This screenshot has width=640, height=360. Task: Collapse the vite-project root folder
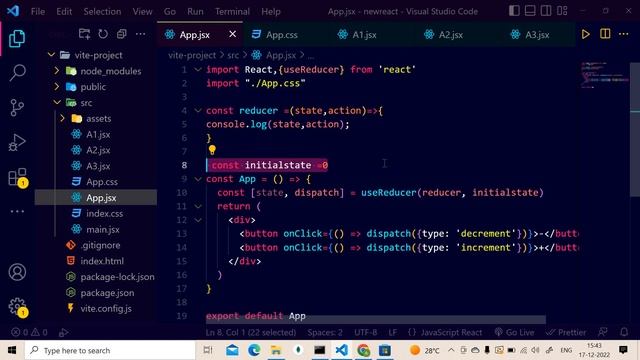51,55
